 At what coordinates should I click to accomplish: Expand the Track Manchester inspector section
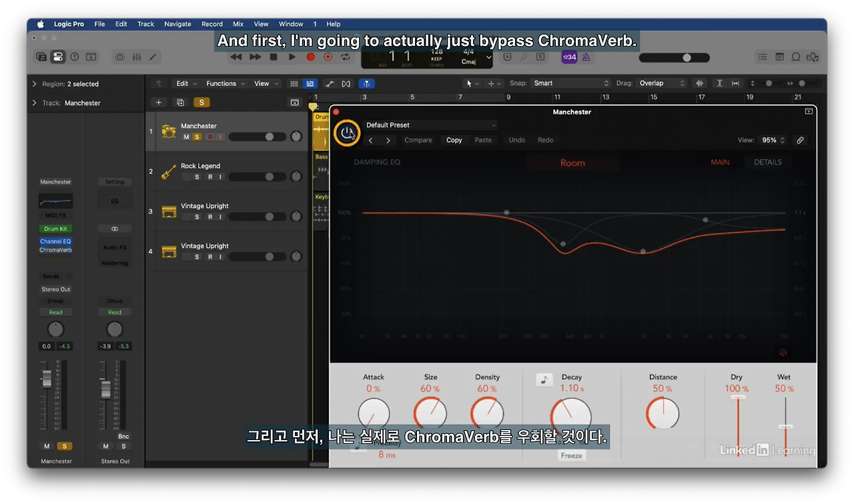coord(35,103)
